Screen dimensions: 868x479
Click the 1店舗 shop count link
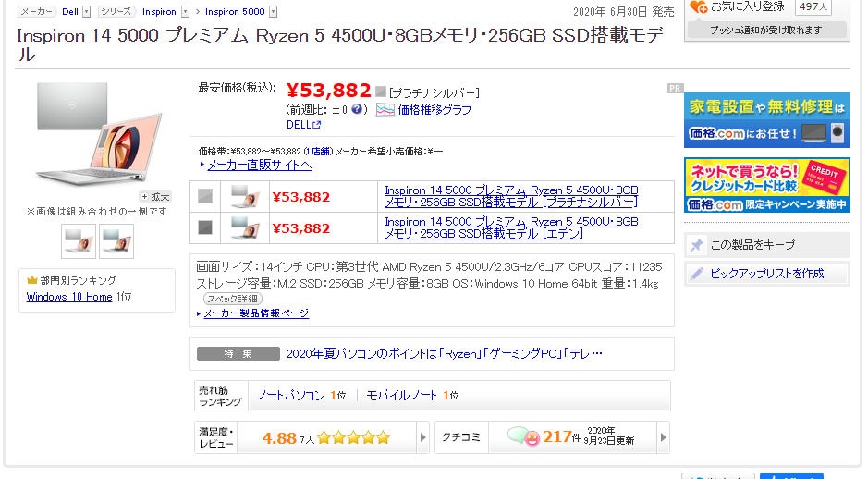(x=318, y=151)
